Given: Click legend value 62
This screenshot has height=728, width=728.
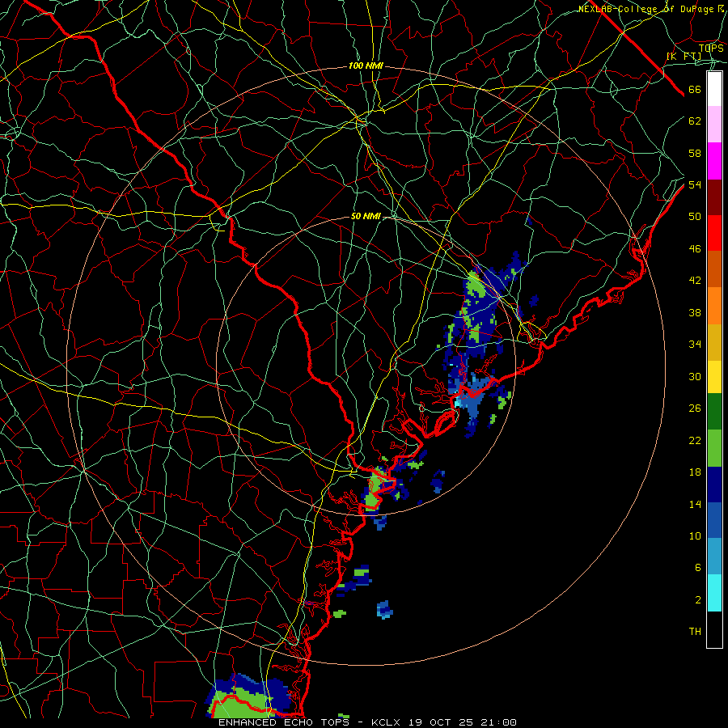Looking at the screenshot, I should [x=695, y=121].
